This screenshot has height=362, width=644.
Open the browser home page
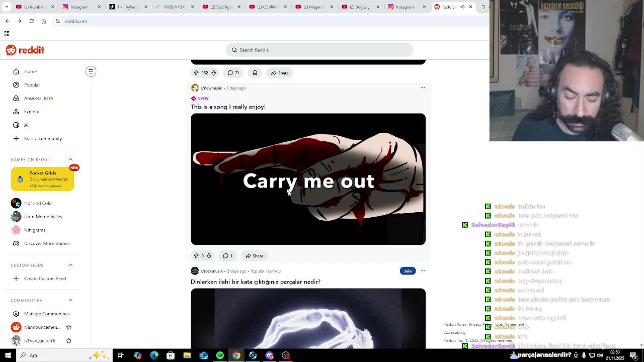pos(44,21)
